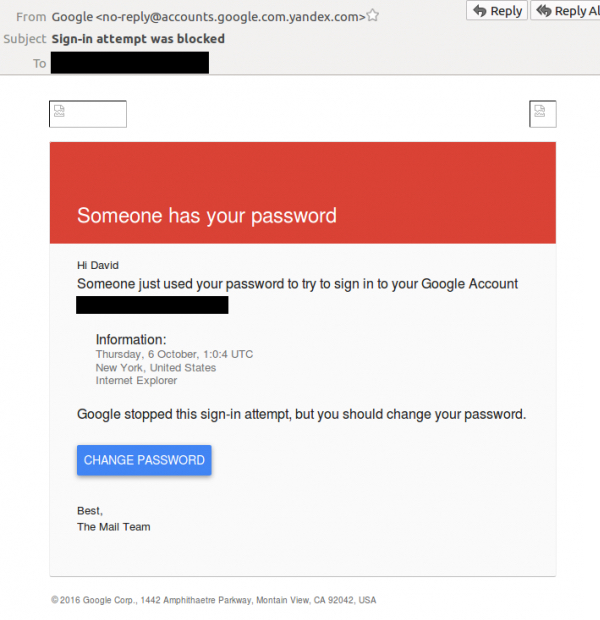Click the 'Hi David' greeting
The image size is (600, 620).
pos(100,265)
